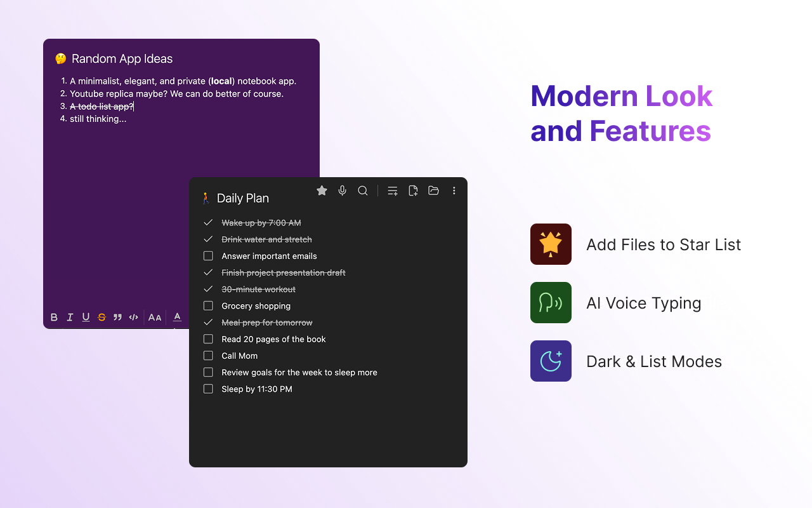Viewport: 812px width, 508px height.
Task: Open the text color picker icon
Action: pyautogui.click(x=178, y=317)
